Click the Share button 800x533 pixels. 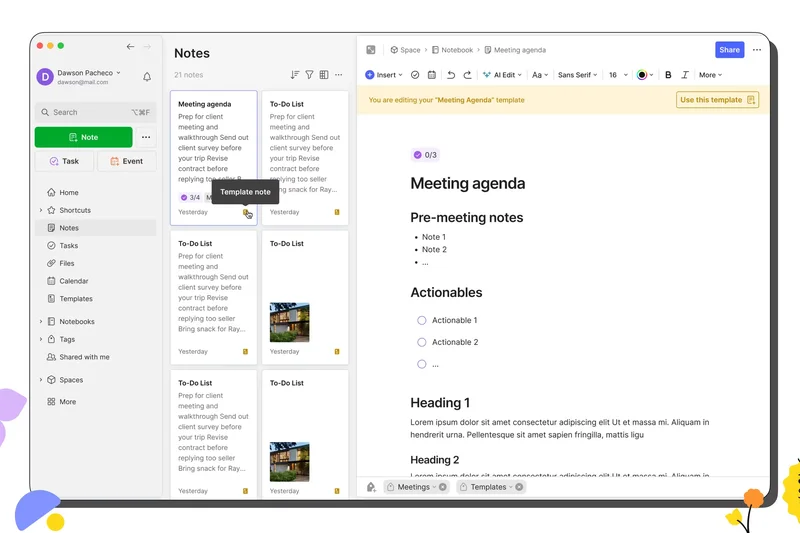(730, 50)
